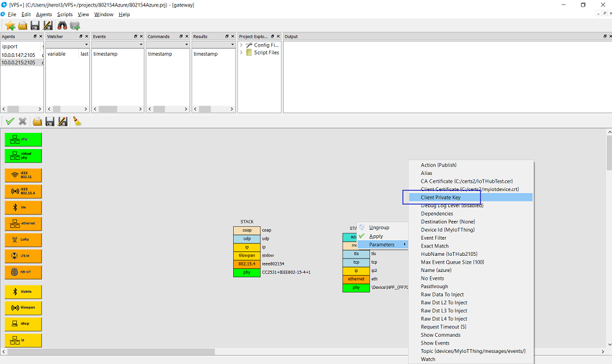Open the Scripts menu
612x364 pixels.
65,14
